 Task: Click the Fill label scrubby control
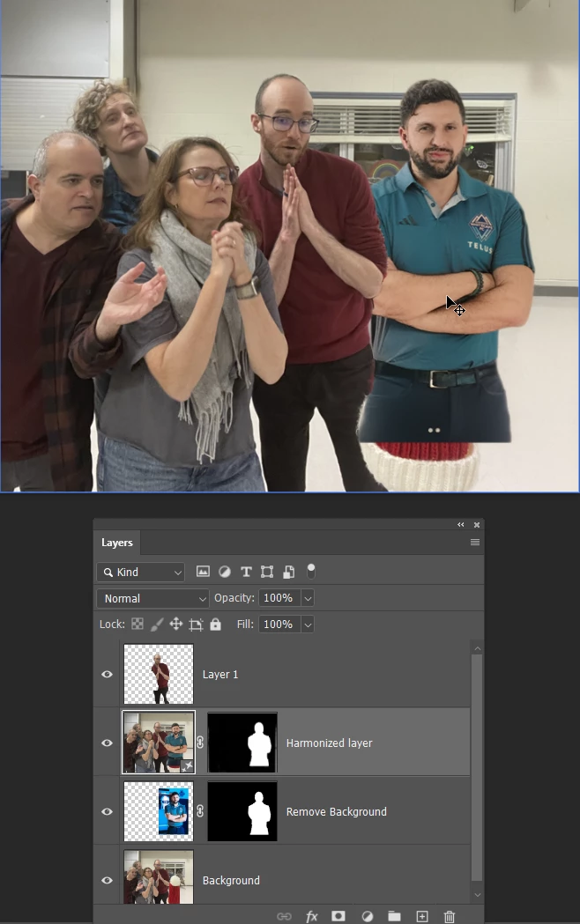pyautogui.click(x=245, y=624)
